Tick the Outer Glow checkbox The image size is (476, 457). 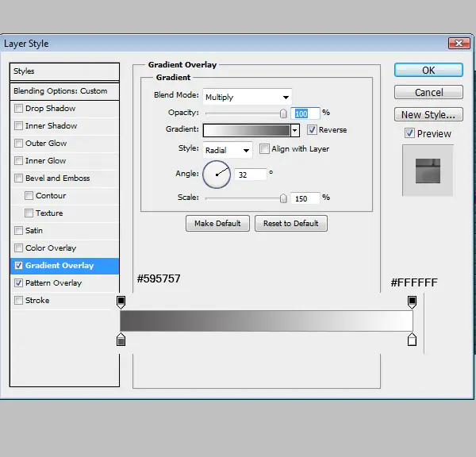point(18,143)
